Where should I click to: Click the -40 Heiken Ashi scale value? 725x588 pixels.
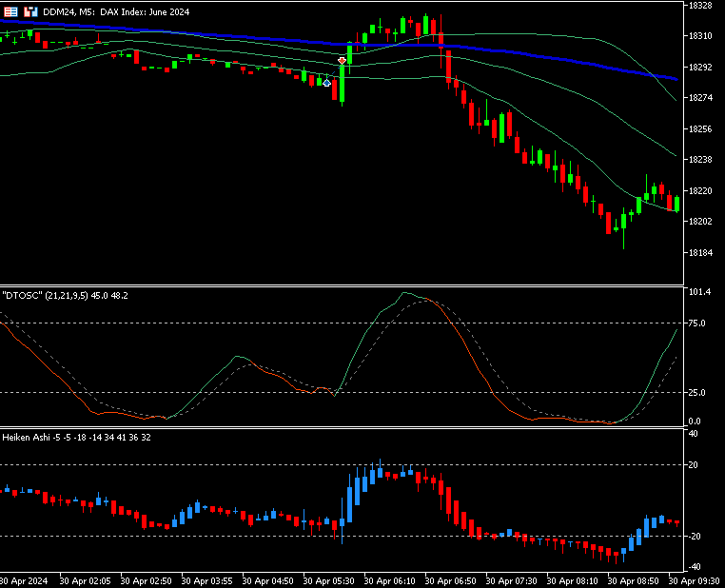pyautogui.click(x=693, y=567)
